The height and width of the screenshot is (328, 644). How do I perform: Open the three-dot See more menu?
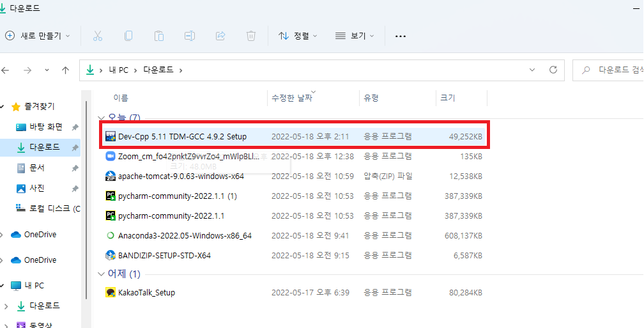(x=400, y=36)
